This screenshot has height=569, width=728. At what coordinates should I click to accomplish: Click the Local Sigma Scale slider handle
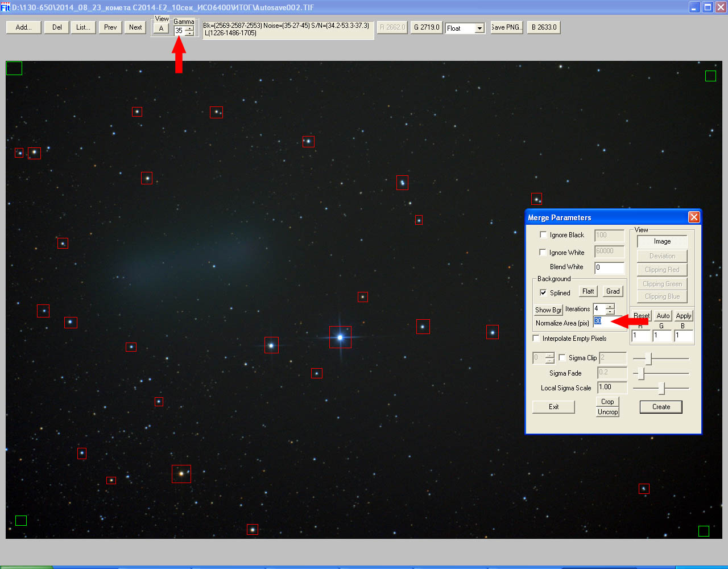point(661,388)
